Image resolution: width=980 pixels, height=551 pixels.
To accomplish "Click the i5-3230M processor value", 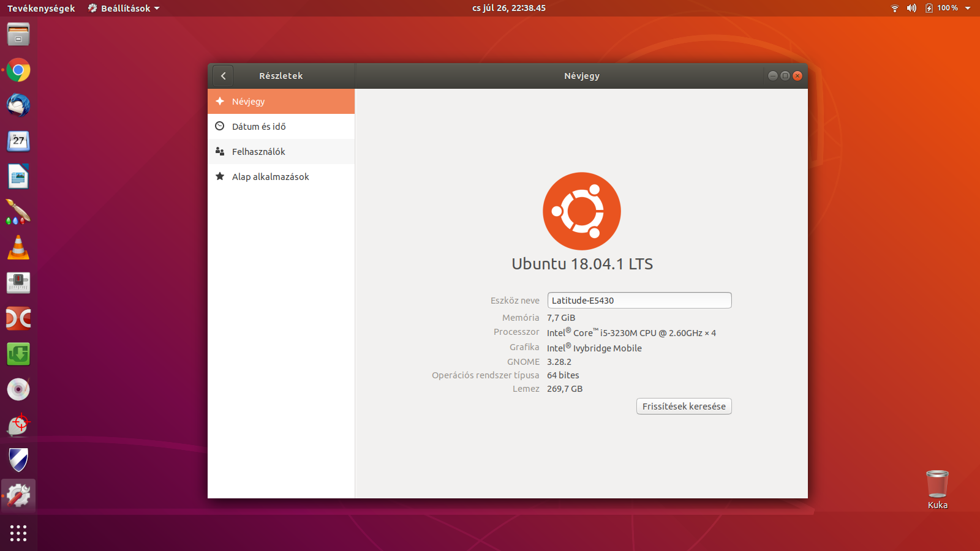I will (631, 332).
